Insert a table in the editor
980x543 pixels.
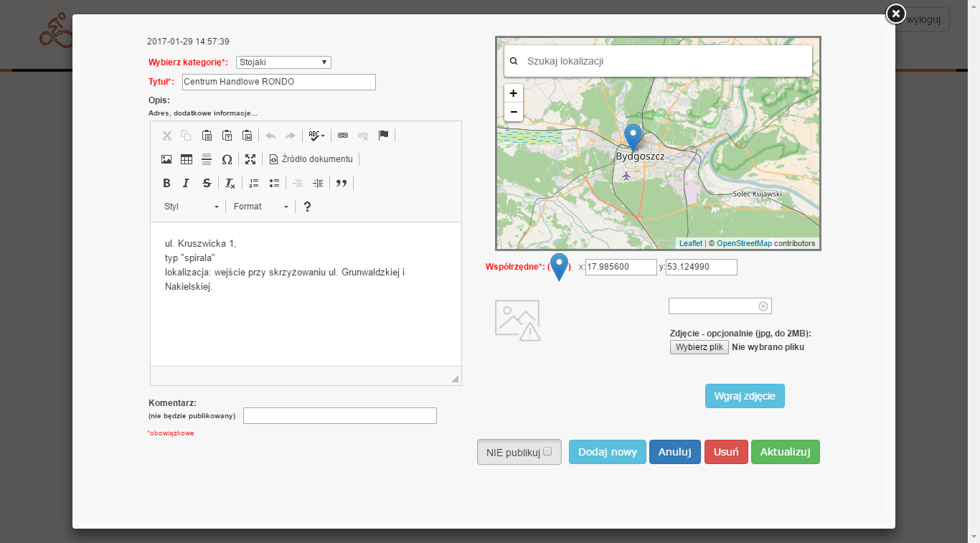[x=187, y=159]
